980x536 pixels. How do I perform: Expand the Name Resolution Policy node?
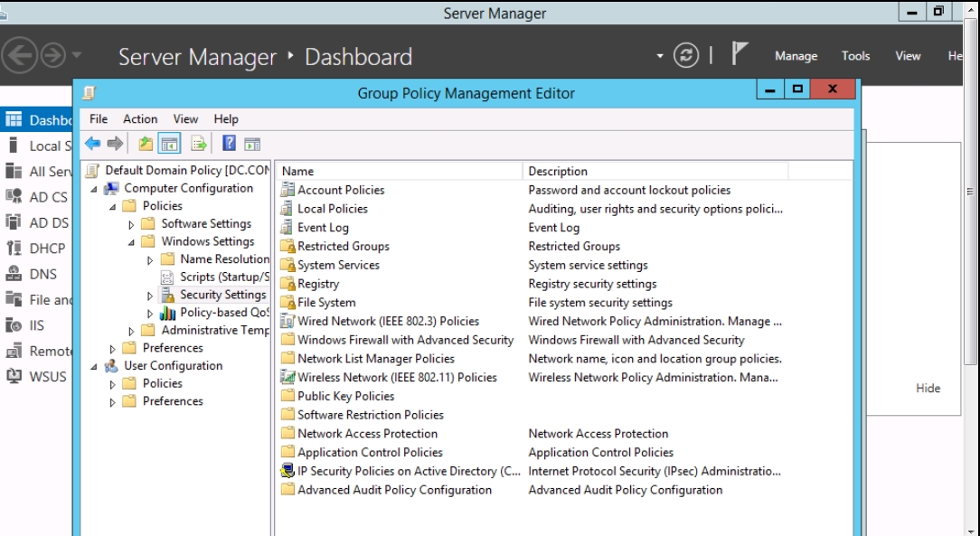pyautogui.click(x=150, y=260)
